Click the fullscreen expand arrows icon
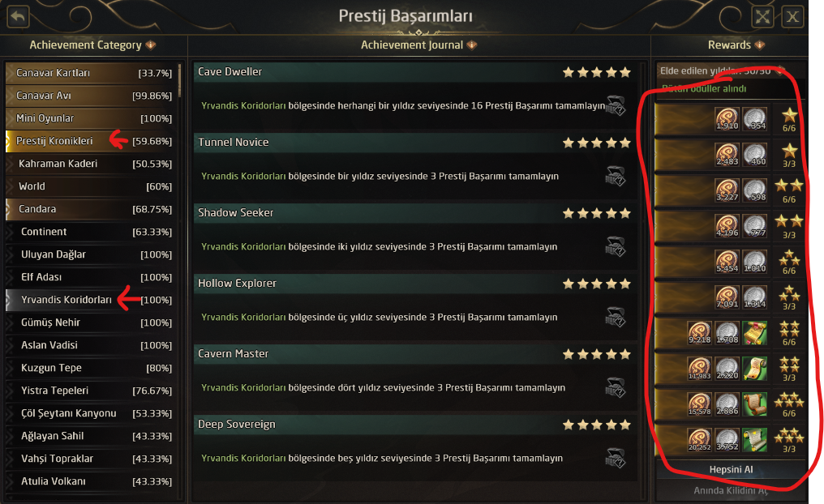Image resolution: width=824 pixels, height=504 pixels. 762,17
